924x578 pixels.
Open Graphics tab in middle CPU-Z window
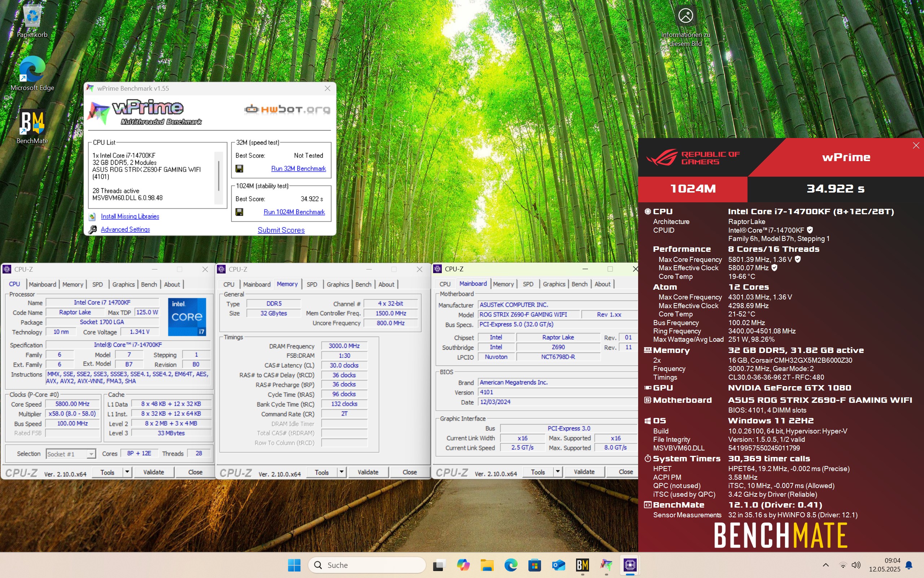pyautogui.click(x=338, y=284)
